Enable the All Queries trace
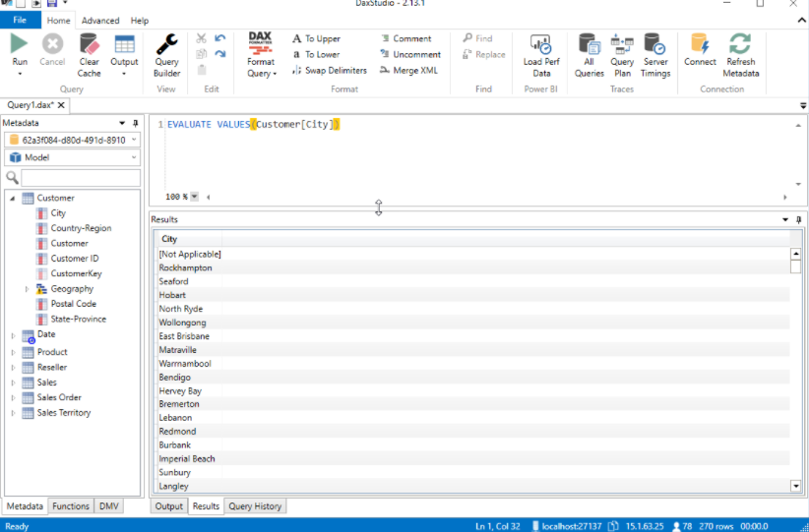 pos(590,56)
